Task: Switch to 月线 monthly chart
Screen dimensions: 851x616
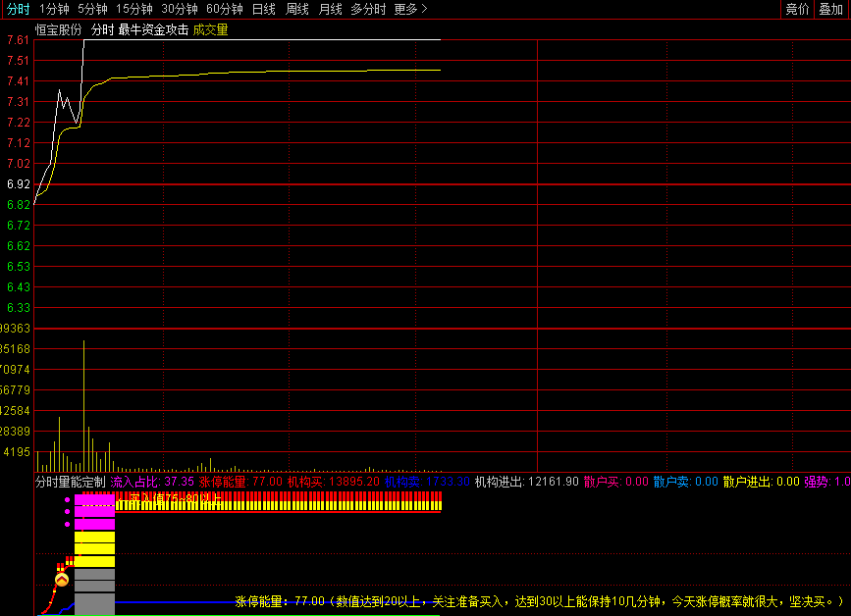Action: [330, 9]
